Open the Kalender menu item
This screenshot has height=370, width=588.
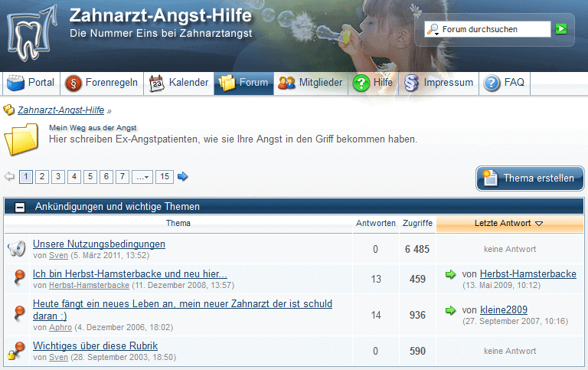point(179,83)
